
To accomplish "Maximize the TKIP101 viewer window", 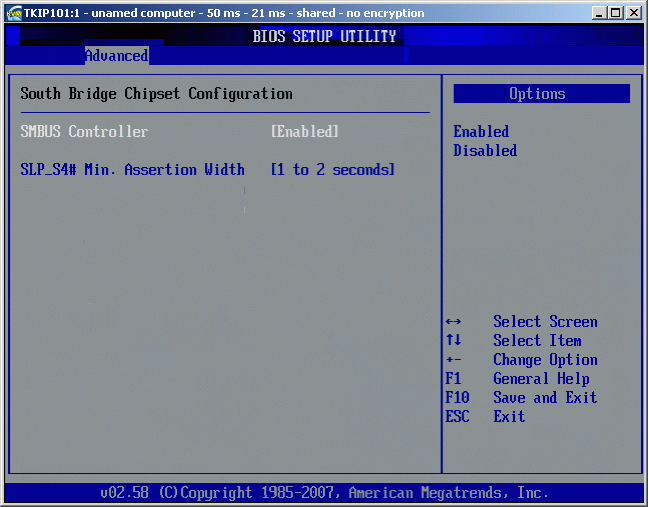I will pyautogui.click(x=616, y=13).
